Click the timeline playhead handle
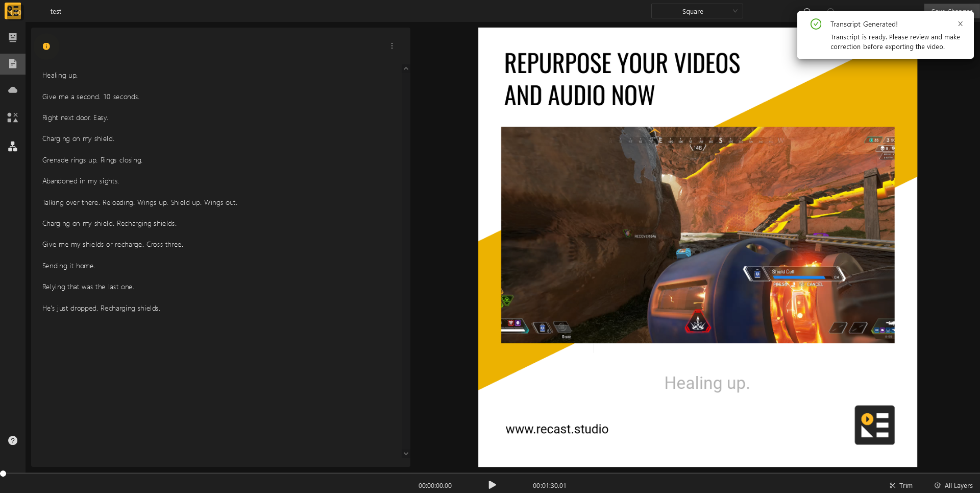The image size is (980, 493). click(3, 474)
